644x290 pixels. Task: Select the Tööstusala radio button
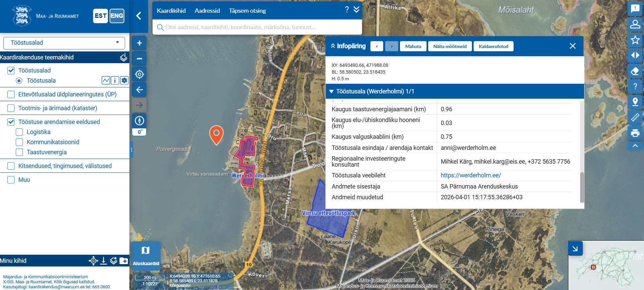(x=19, y=81)
